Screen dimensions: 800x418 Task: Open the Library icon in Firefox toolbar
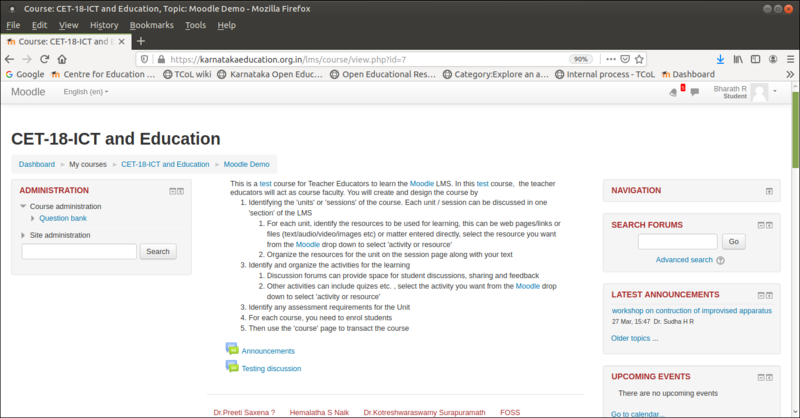(738, 59)
